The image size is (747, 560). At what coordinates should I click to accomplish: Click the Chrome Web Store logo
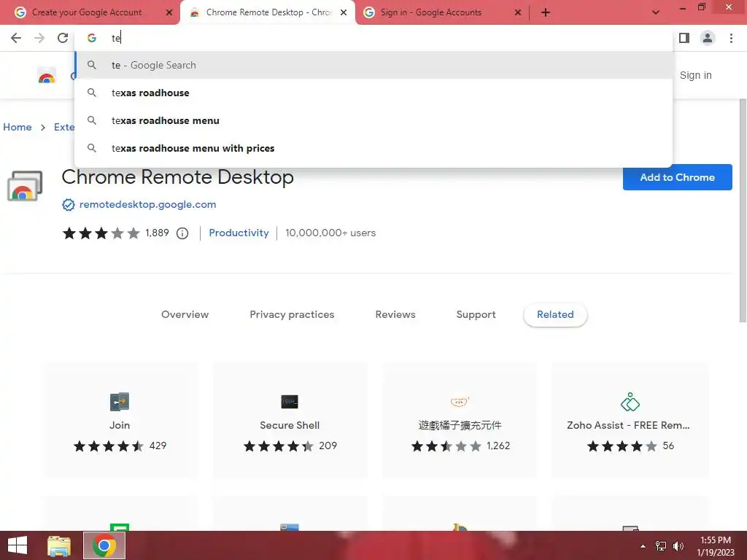(x=47, y=75)
